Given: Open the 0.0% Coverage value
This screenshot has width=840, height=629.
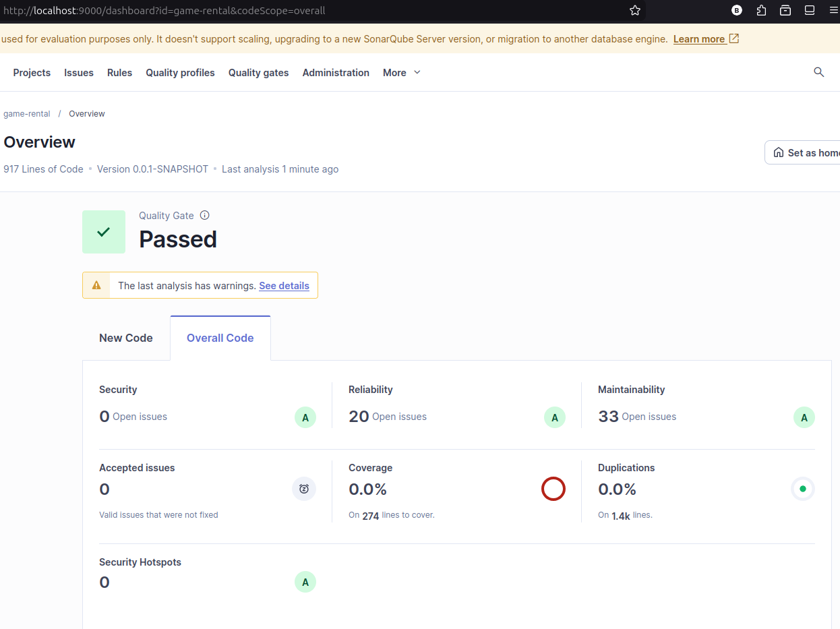Looking at the screenshot, I should tap(368, 489).
